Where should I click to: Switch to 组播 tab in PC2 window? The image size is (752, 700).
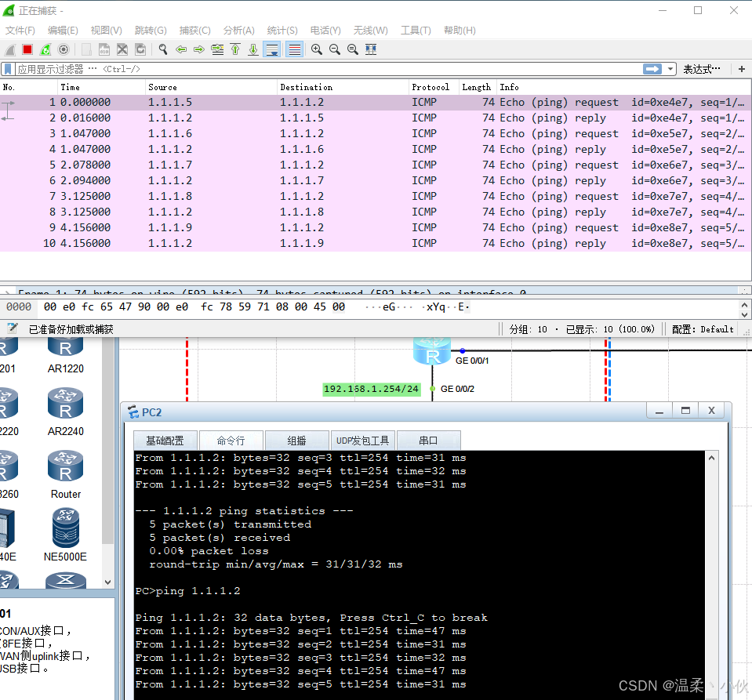click(296, 441)
